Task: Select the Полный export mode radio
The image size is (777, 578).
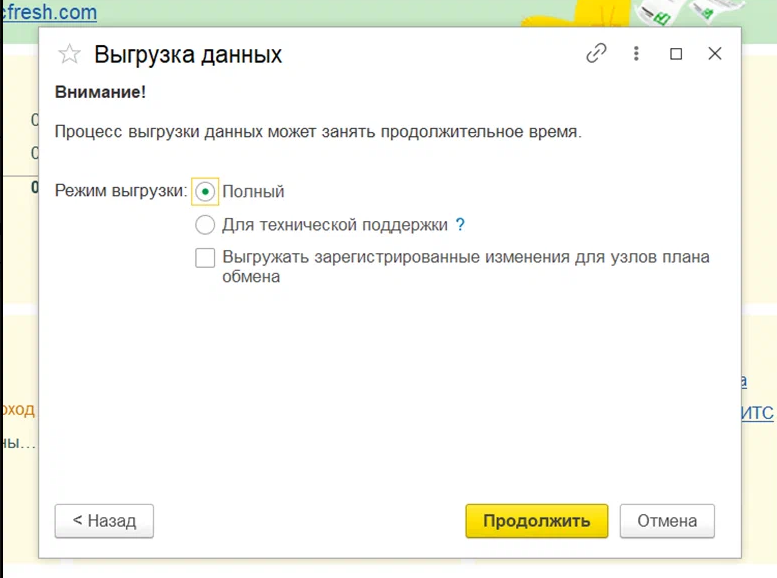Action: tap(205, 191)
